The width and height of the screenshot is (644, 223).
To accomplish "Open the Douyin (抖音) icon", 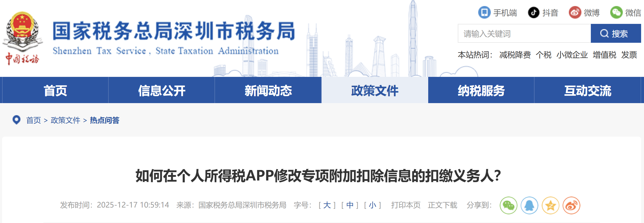I will tap(533, 12).
